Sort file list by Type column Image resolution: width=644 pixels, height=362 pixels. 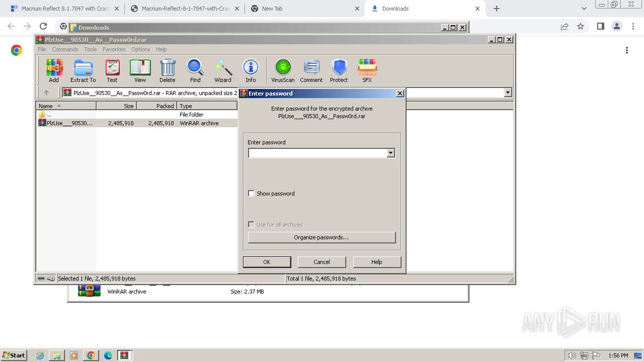207,106
